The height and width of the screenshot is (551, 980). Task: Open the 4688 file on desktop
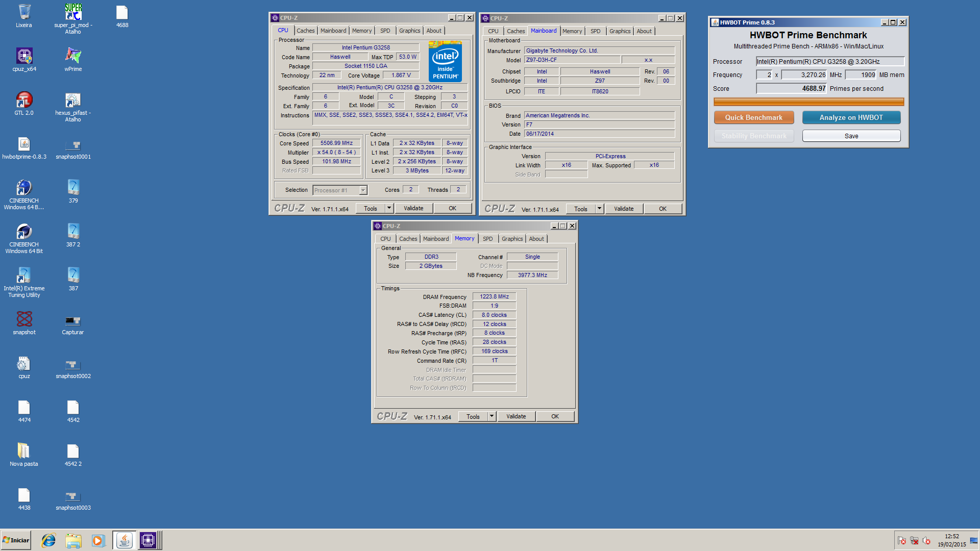(122, 16)
